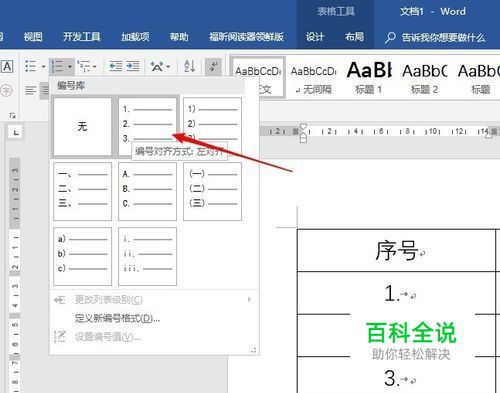Screen dimensions: 500x393
Task: Open the table tools 布局 tab
Action: pos(354,37)
